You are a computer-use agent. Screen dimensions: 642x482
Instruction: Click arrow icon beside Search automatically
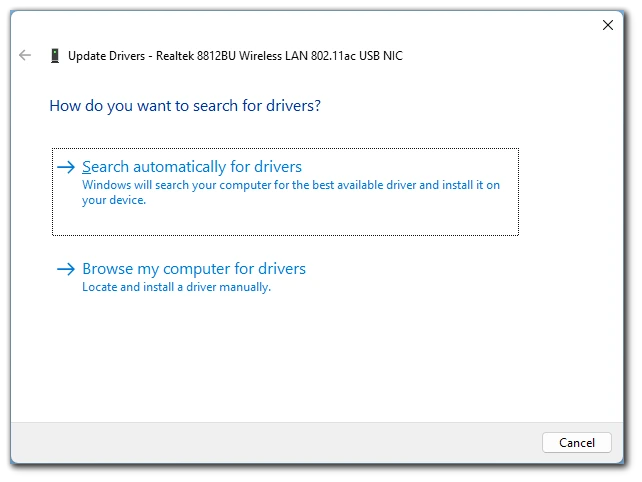point(66,167)
